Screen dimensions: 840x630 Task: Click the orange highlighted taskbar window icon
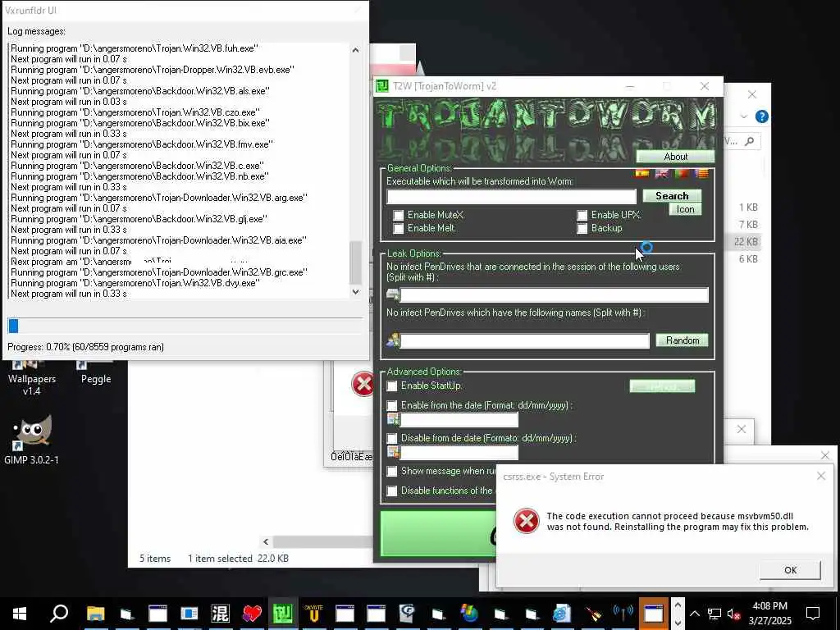pos(654,614)
